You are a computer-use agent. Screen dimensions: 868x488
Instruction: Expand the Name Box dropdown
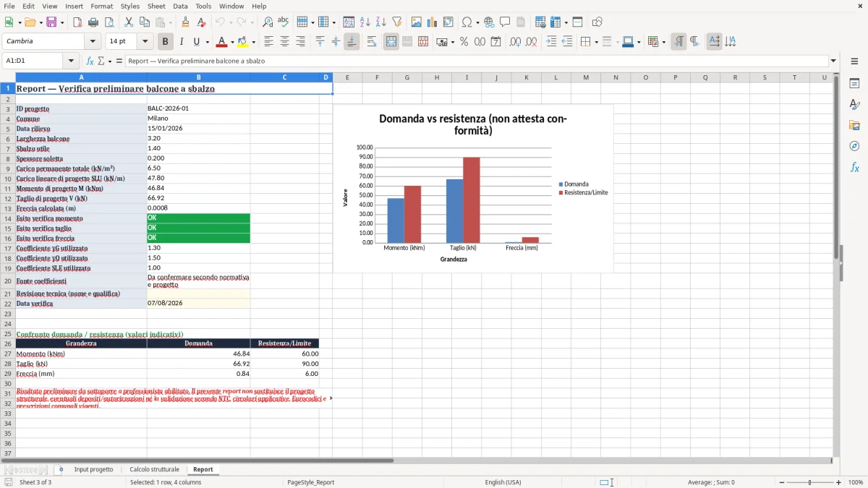tap(71, 61)
